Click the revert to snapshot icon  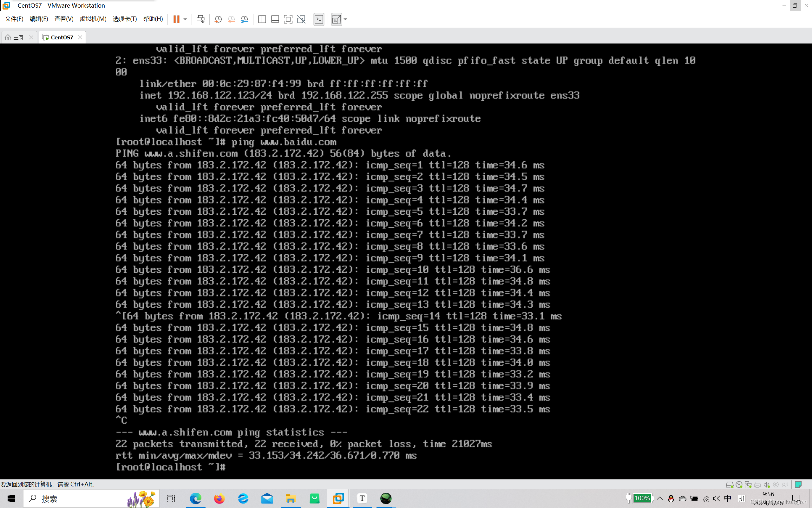click(x=232, y=19)
